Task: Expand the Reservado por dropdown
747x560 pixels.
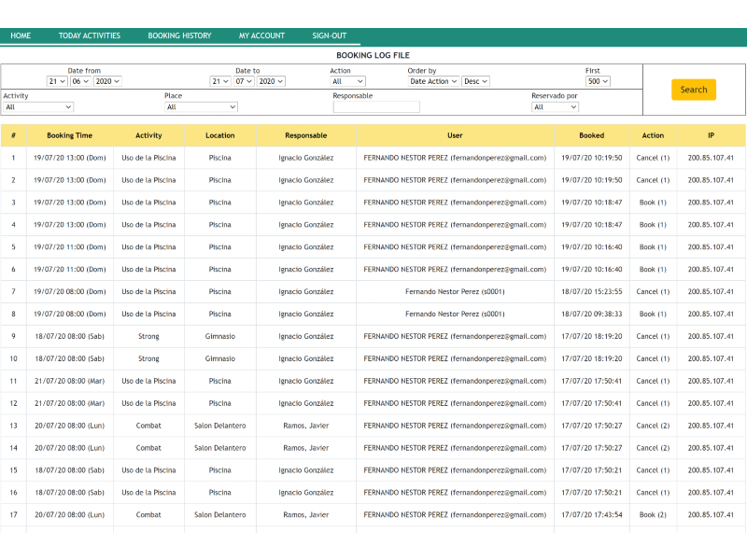Action: [x=556, y=107]
